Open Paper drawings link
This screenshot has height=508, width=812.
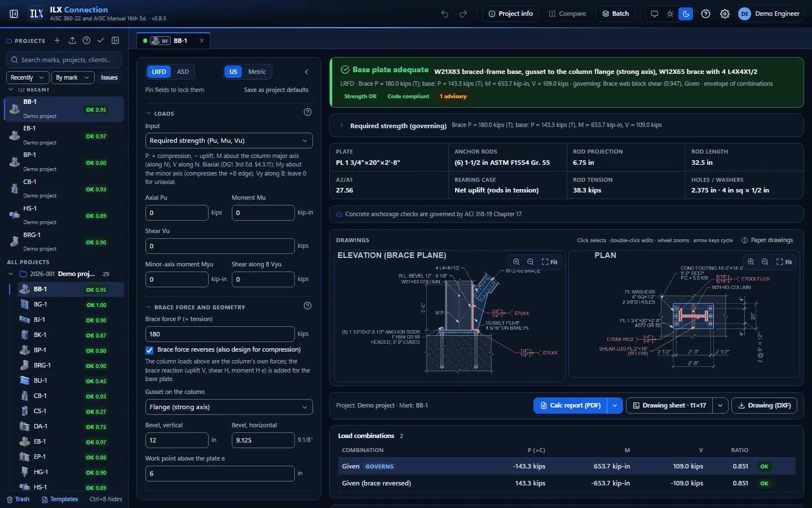(767, 240)
